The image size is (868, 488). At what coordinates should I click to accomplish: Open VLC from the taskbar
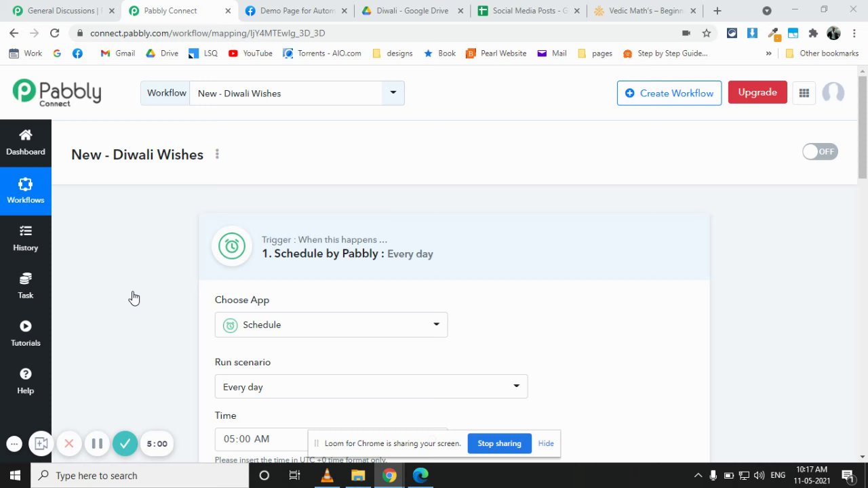pyautogui.click(x=327, y=475)
